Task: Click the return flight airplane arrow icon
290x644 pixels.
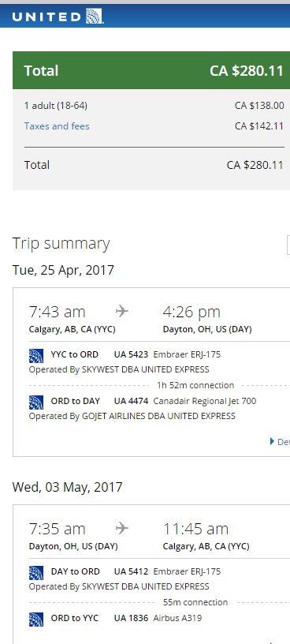Action: tap(122, 528)
